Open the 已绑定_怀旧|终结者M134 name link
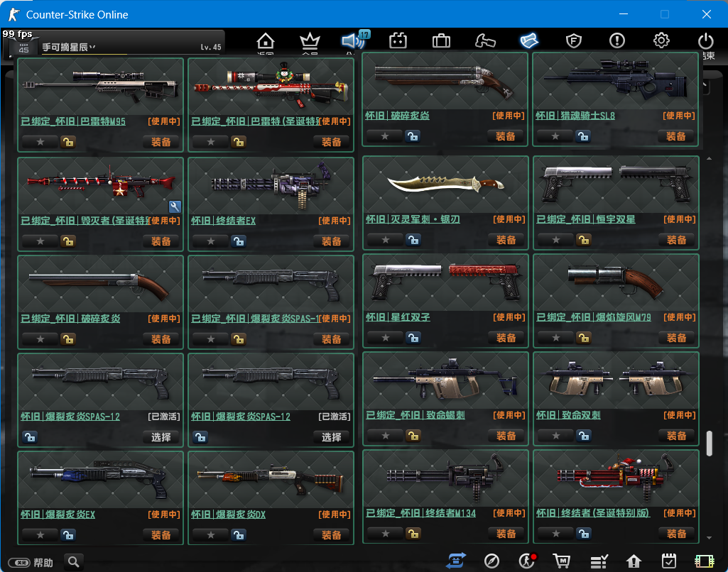 (420, 513)
